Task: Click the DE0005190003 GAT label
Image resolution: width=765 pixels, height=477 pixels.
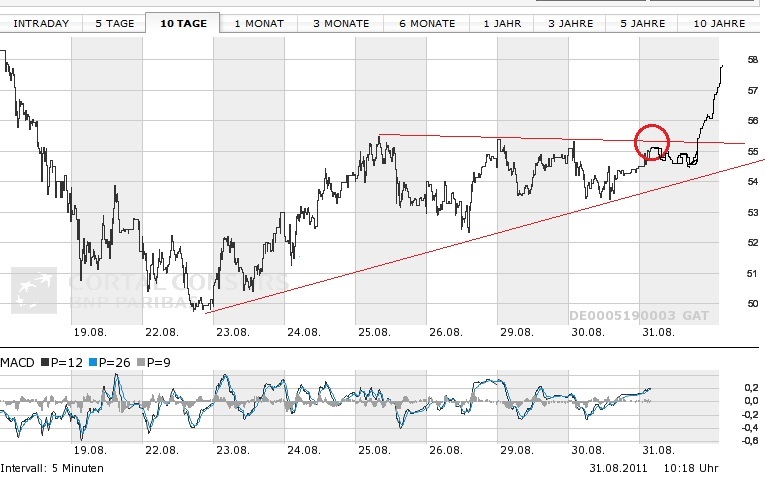Action: 638,314
